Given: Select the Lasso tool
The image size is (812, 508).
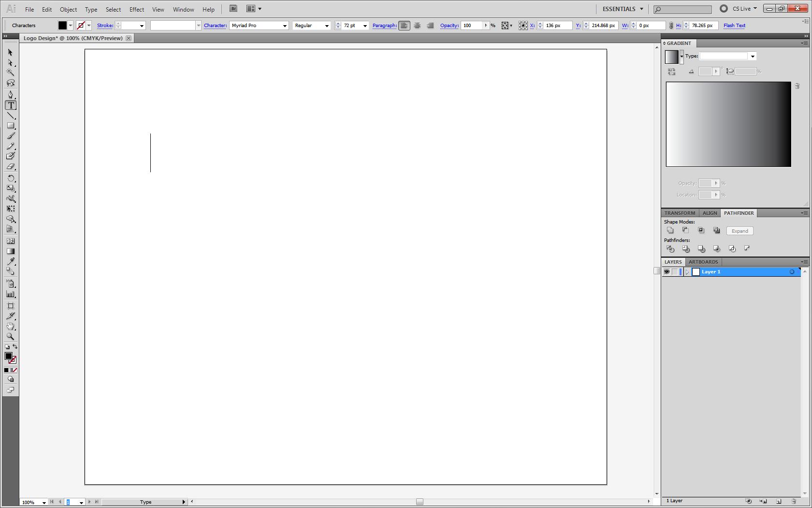Looking at the screenshot, I should pyautogui.click(x=11, y=83).
